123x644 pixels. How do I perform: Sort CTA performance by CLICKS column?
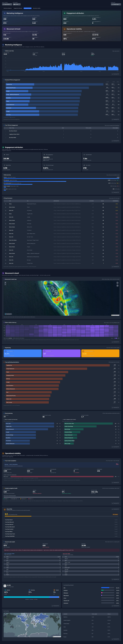point(102,201)
